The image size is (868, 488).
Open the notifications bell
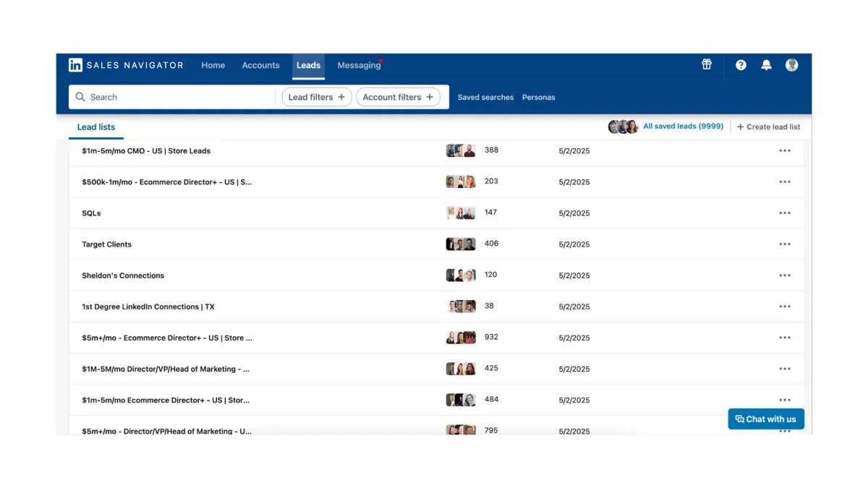[766, 65]
